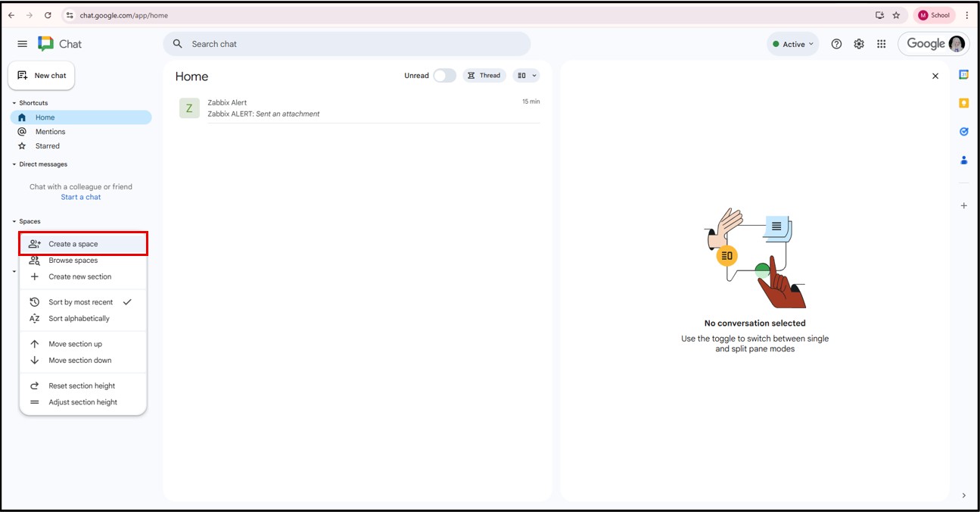Open Chat settings gear
This screenshot has height=512, width=980.
coord(859,44)
